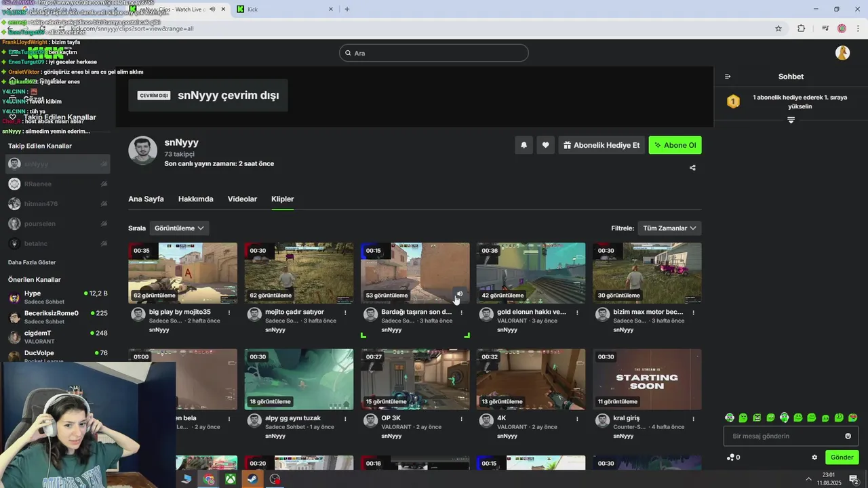The width and height of the screenshot is (868, 488).
Task: Expand Daha Fazla Göster in sidebar
Action: click(32, 262)
